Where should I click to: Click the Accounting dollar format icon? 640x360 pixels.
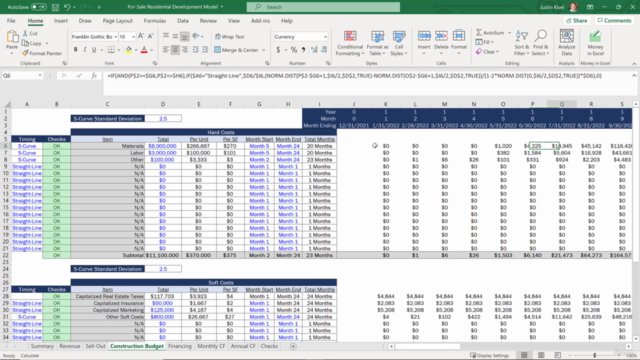(x=278, y=50)
